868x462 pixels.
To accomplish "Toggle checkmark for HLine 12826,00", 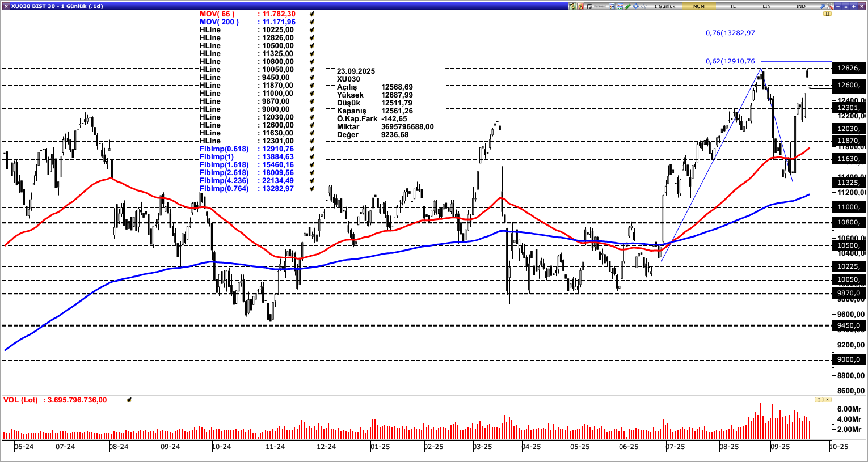I will pos(312,38).
